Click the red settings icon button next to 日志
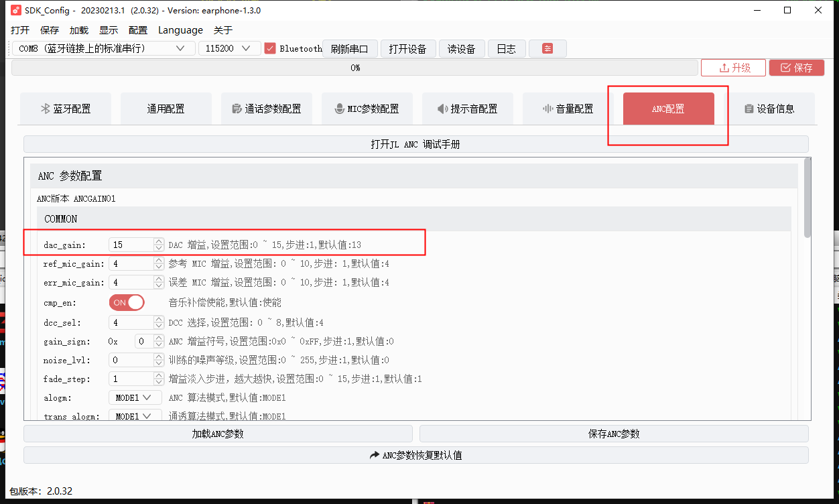 pos(547,49)
